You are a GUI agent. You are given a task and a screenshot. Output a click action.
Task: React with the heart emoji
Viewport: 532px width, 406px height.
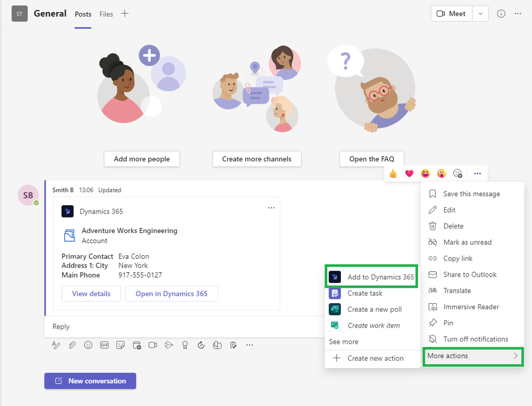pyautogui.click(x=410, y=174)
